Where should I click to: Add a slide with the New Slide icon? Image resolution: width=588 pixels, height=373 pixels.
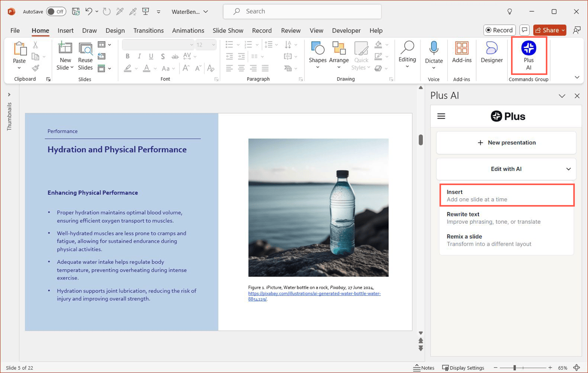65,48
